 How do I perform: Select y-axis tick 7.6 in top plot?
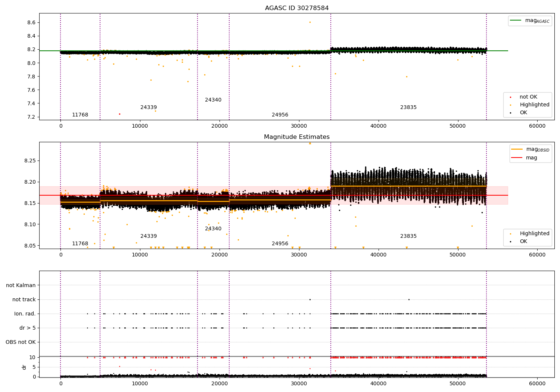pyautogui.click(x=31, y=90)
